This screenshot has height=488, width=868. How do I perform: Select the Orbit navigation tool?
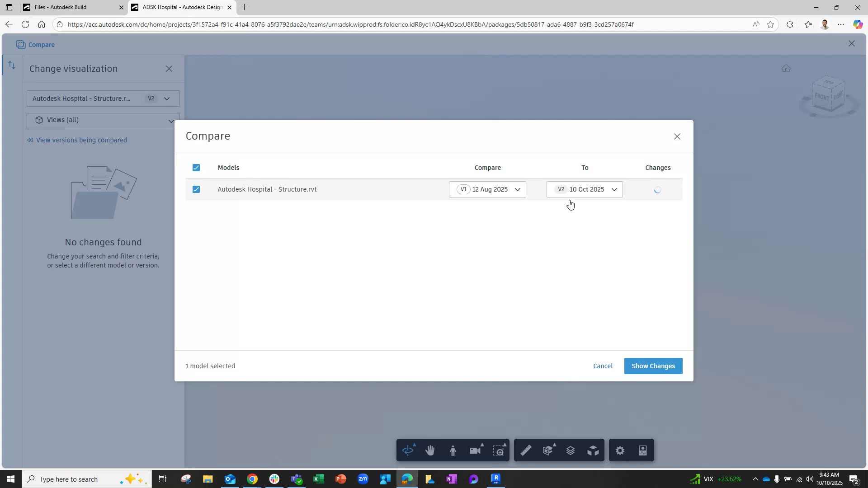click(x=408, y=450)
